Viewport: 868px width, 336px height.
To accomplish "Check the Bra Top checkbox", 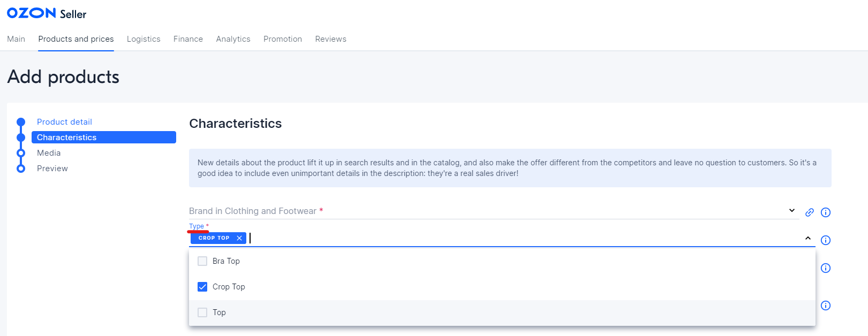I will pos(202,261).
